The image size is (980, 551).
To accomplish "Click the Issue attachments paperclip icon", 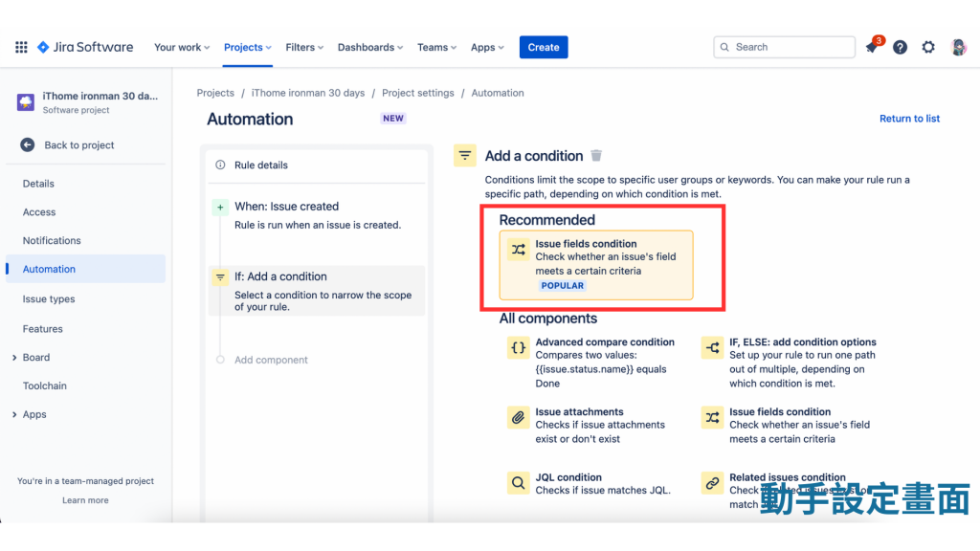I will tap(518, 417).
